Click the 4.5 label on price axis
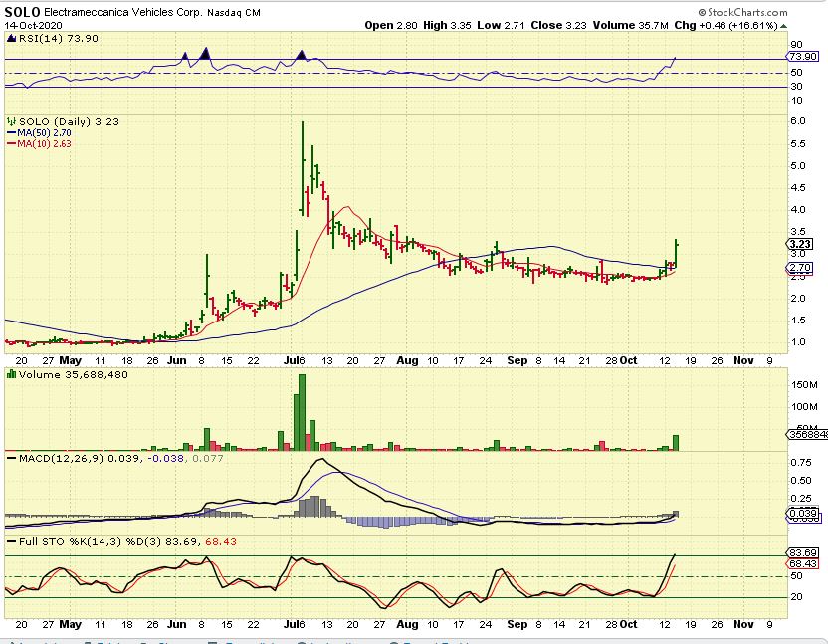Screen dimensions: 828x644 [x=798, y=187]
